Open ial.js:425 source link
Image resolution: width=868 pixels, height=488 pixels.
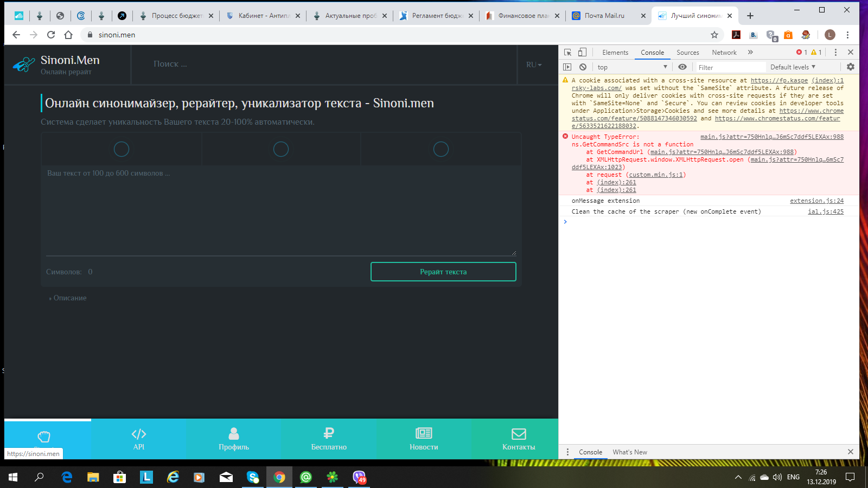coord(826,211)
